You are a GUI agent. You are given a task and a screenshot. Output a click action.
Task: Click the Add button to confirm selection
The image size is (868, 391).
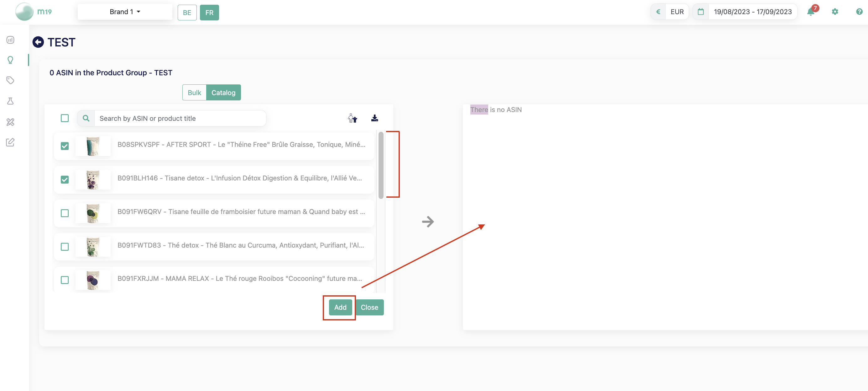340,307
